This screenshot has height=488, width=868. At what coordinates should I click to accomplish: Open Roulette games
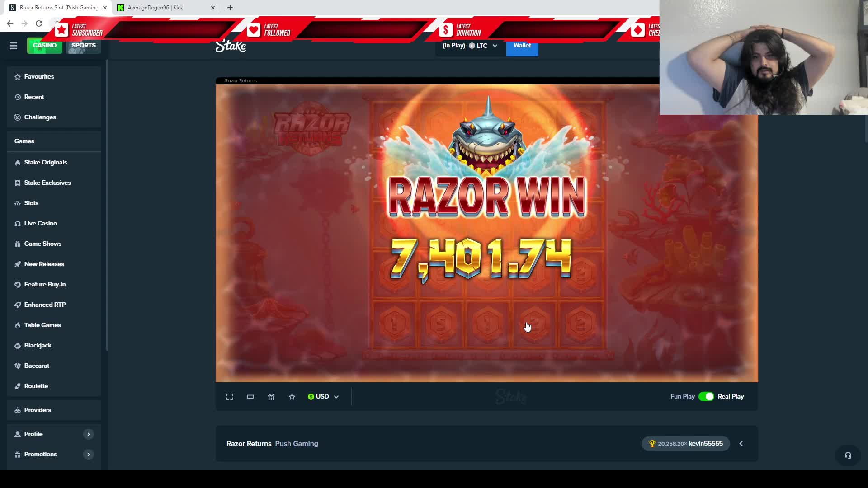pos(54,386)
